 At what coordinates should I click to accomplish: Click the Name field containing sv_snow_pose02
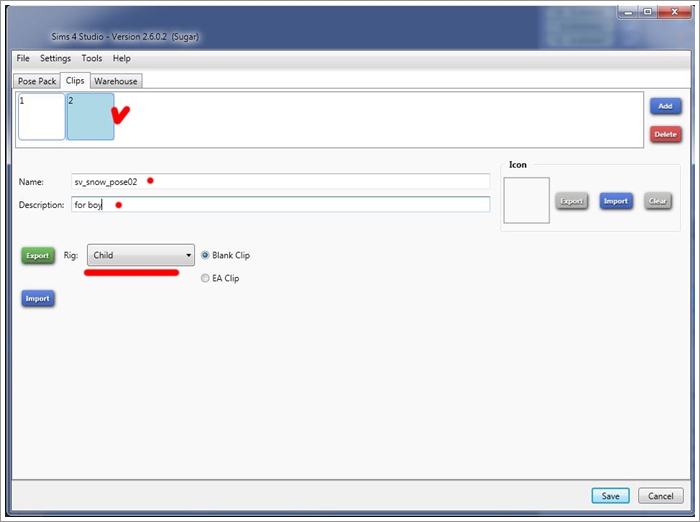(280, 181)
